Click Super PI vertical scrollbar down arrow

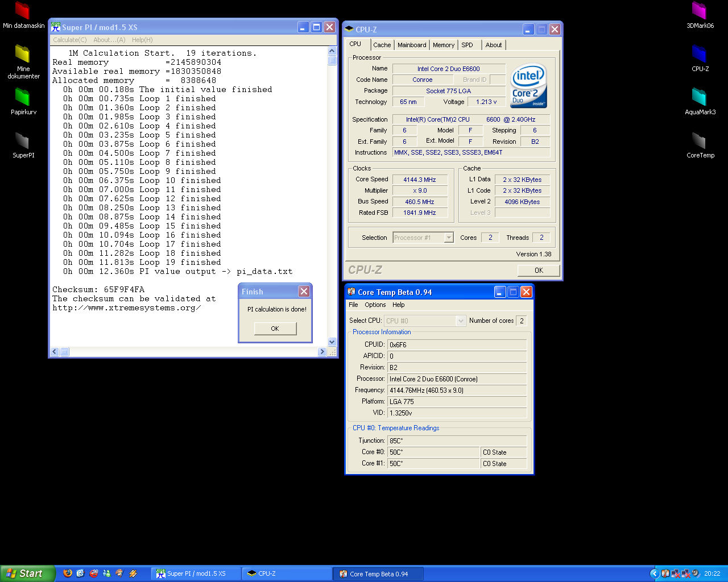click(332, 342)
